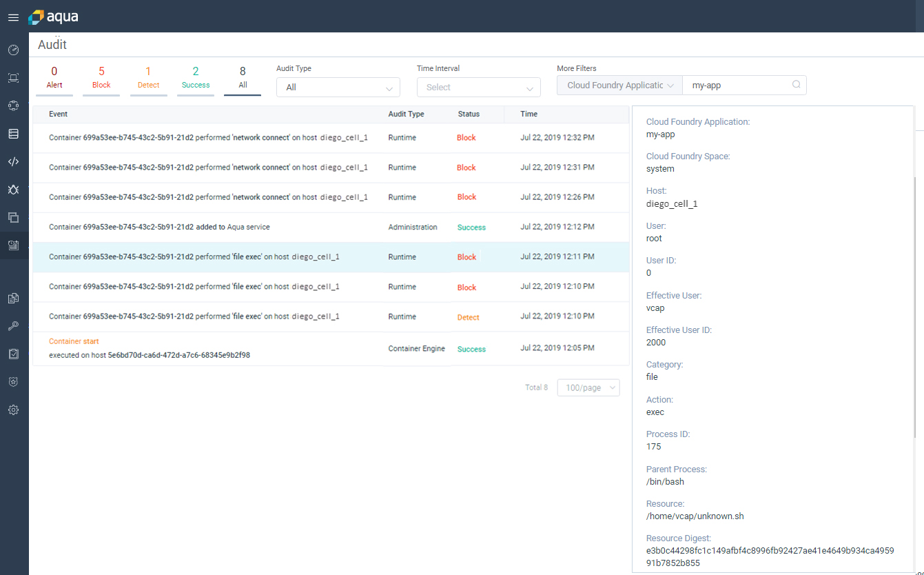Select the network connect event at 12:32 PM
The width and height of the screenshot is (924, 575).
(331, 138)
